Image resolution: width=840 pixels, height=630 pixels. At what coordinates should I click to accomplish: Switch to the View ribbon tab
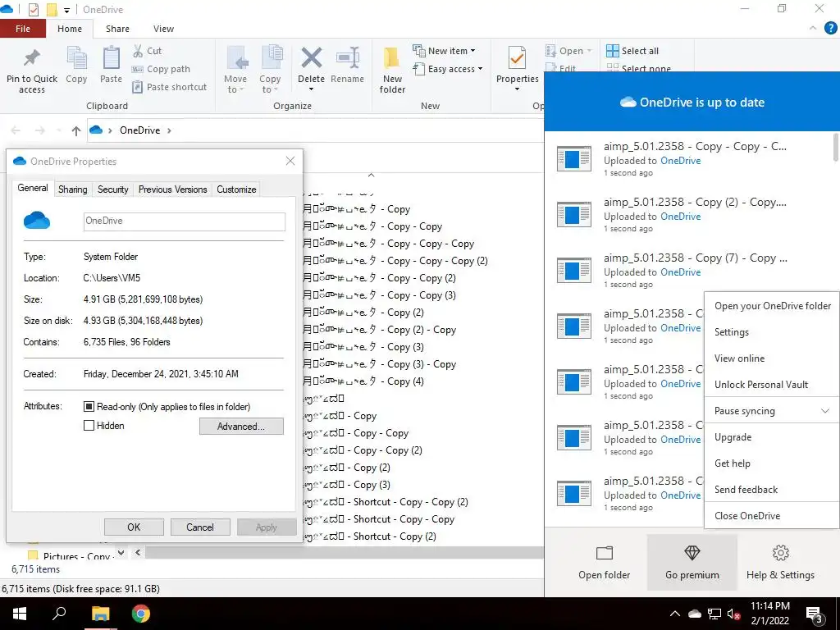163,29
